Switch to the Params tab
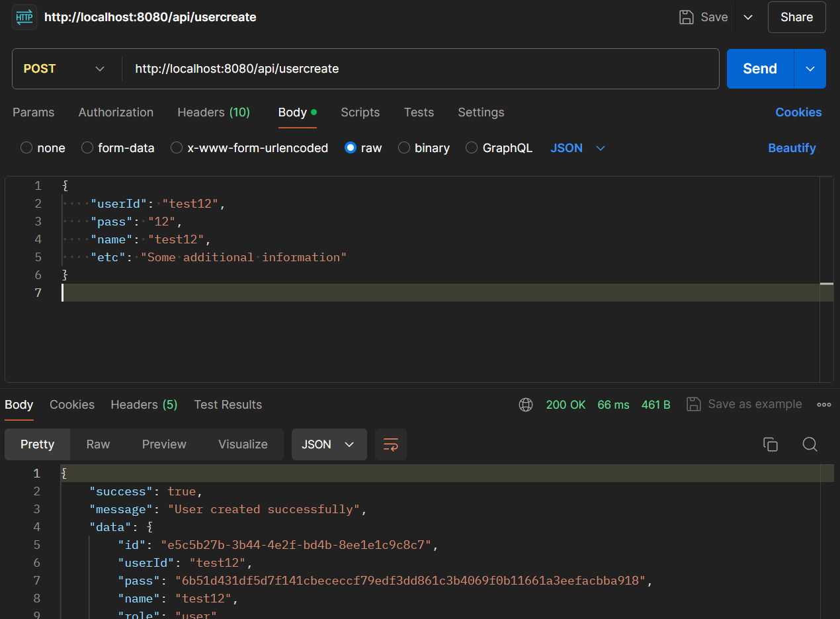 pos(33,112)
